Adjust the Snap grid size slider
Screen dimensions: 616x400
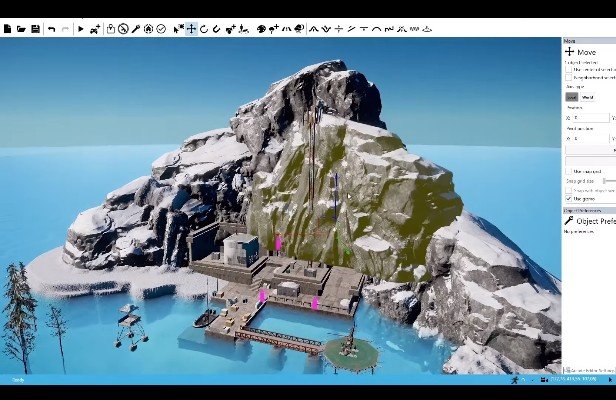coord(608,180)
